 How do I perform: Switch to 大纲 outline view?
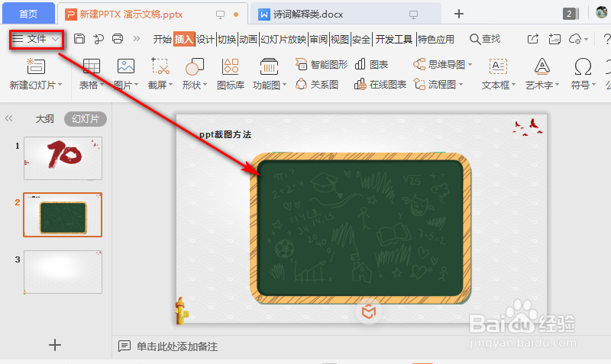click(x=44, y=119)
